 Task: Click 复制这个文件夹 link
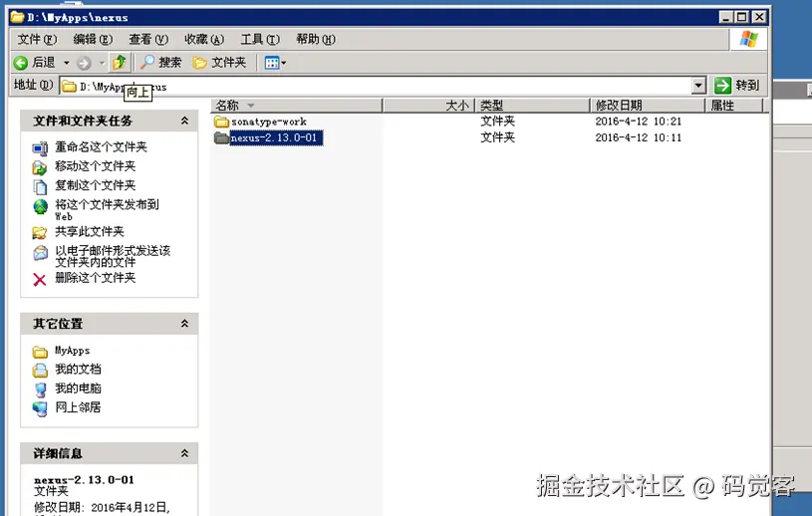click(96, 185)
